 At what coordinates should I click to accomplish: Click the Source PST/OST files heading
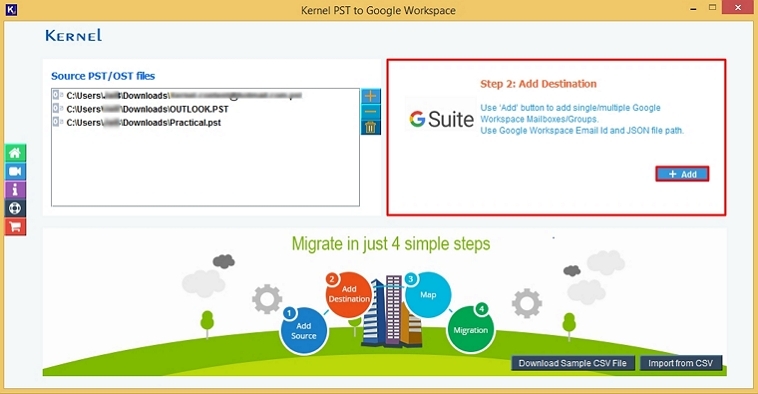click(x=103, y=76)
